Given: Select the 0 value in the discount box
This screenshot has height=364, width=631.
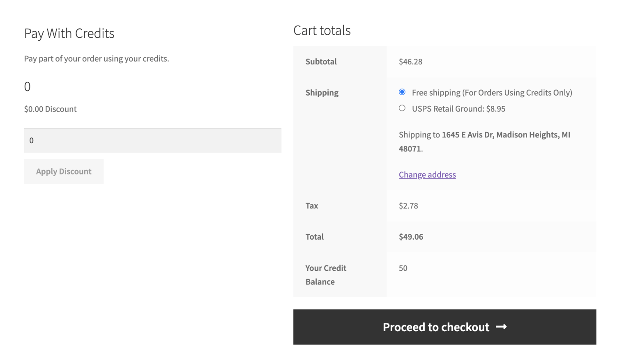Looking at the screenshot, I should tap(32, 140).
